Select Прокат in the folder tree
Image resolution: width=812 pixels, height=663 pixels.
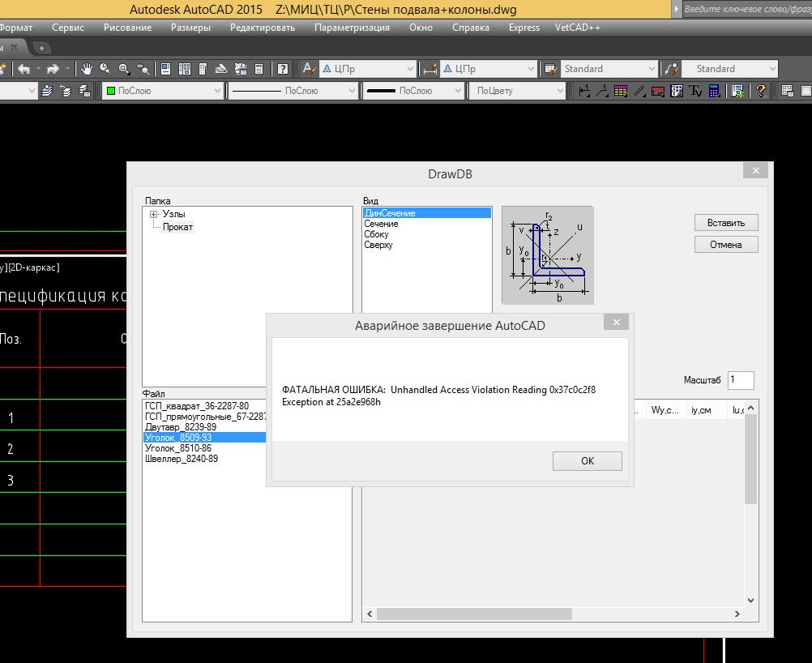click(177, 227)
